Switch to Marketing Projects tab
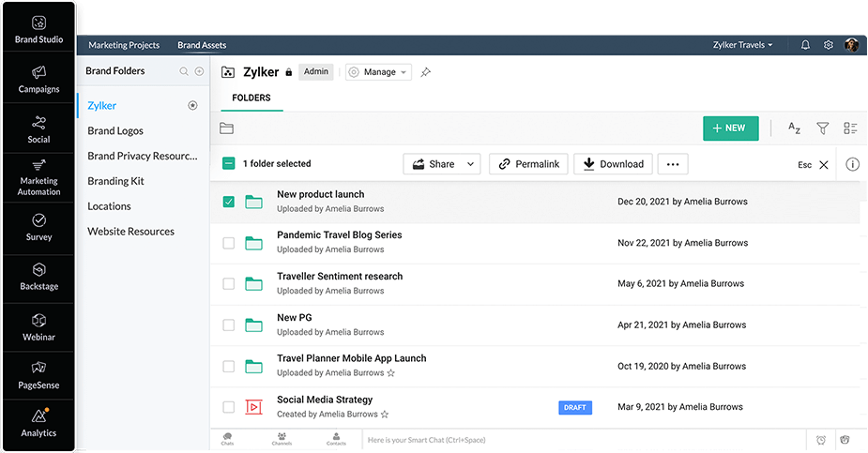The width and height of the screenshot is (868, 453). tap(124, 45)
